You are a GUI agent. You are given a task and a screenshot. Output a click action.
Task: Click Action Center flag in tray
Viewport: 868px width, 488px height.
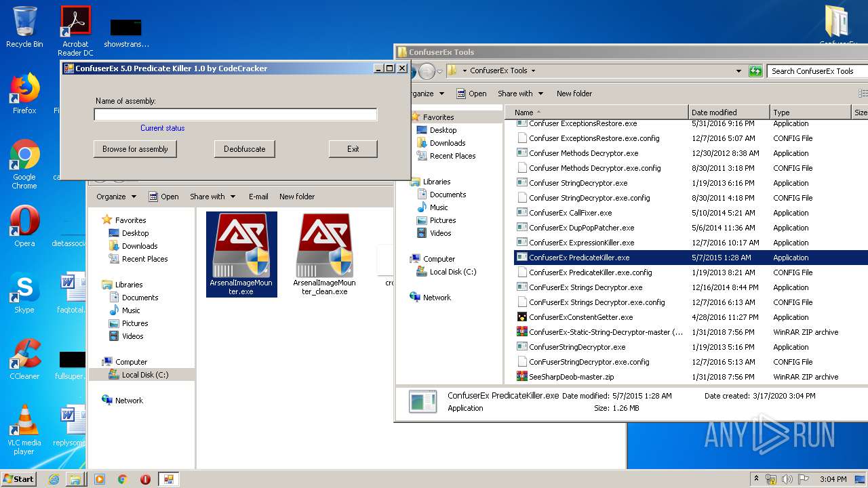pos(804,479)
